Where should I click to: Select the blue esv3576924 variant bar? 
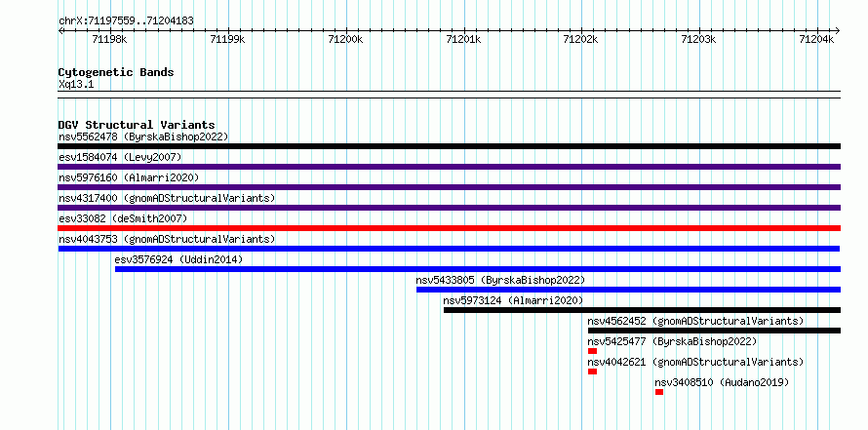coord(478,269)
